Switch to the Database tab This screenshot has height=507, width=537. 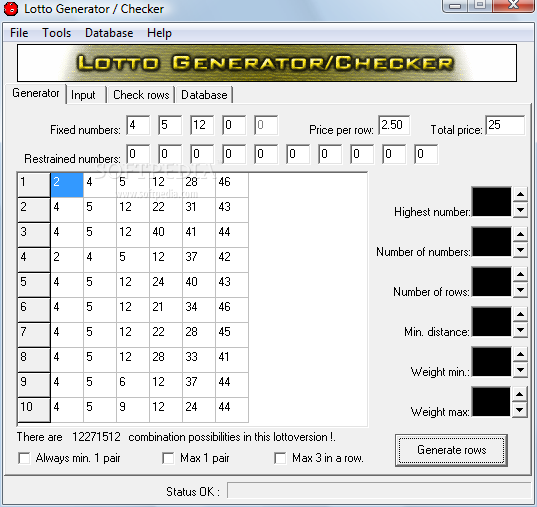(x=204, y=95)
